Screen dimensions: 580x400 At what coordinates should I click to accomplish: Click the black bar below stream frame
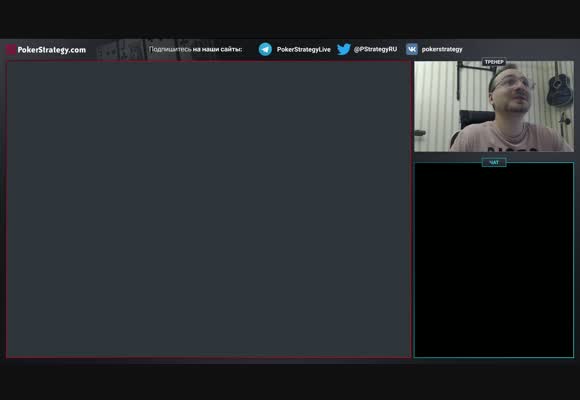(290, 381)
